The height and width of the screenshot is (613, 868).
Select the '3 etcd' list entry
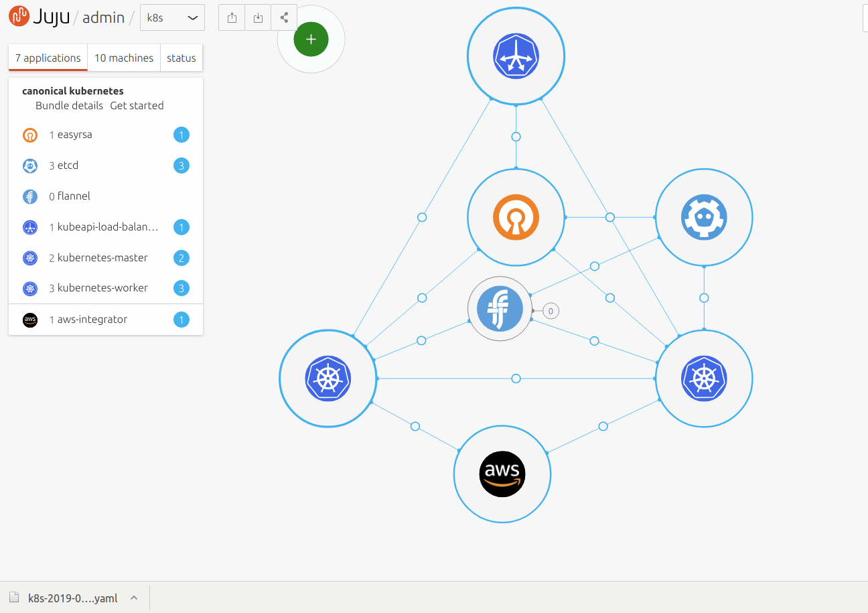point(106,165)
